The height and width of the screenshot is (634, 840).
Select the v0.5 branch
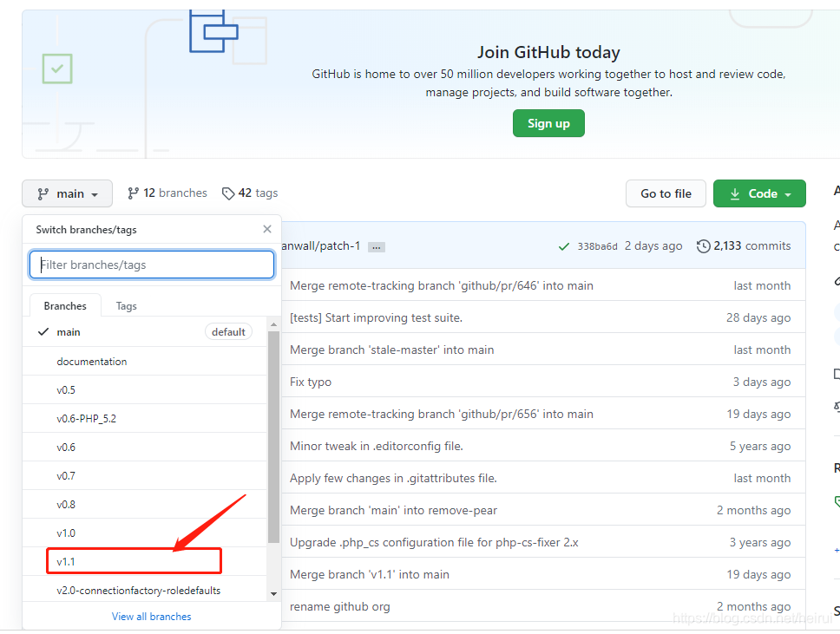click(145, 389)
